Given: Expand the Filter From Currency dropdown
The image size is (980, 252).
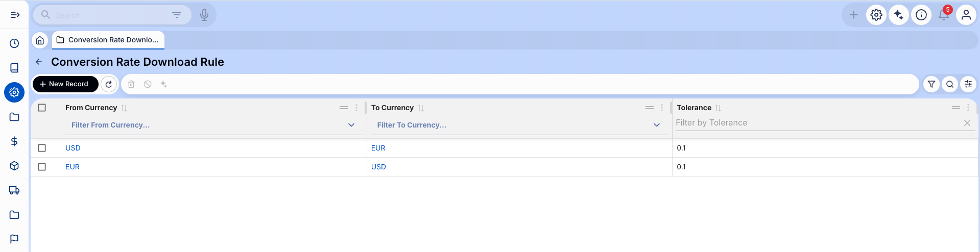Looking at the screenshot, I should click(x=351, y=125).
